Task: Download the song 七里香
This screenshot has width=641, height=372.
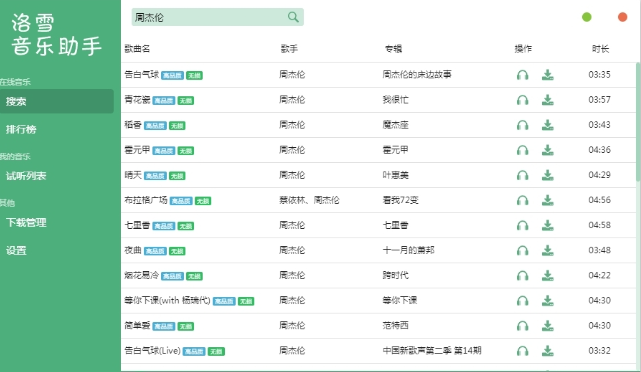Action: (x=548, y=225)
